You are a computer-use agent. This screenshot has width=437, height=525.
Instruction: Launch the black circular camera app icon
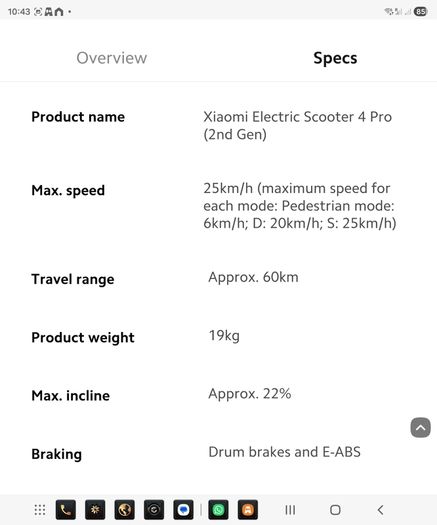click(154, 510)
